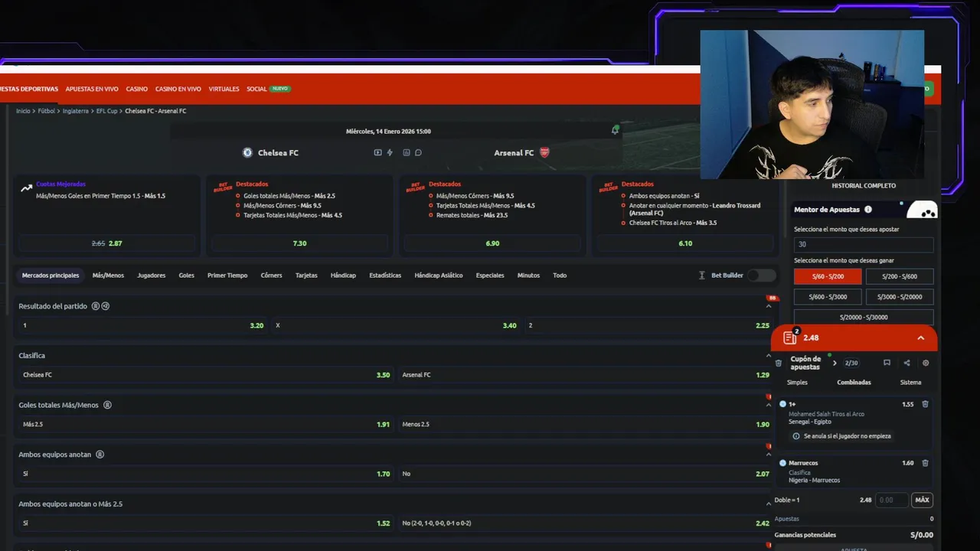Click the Bet Builder icon beside the toggle
This screenshot has height=551, width=980.
pyautogui.click(x=702, y=275)
